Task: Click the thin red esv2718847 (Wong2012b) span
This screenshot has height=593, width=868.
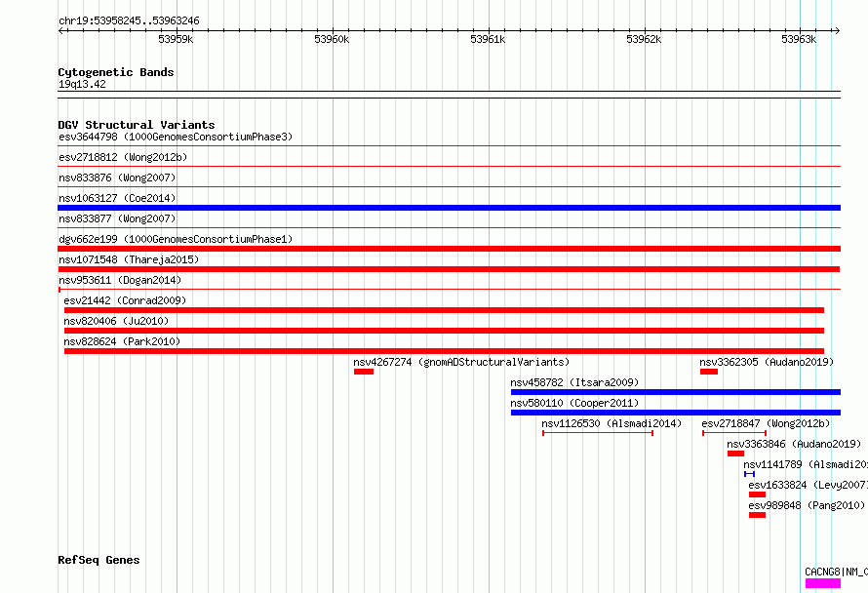Action: (x=734, y=433)
